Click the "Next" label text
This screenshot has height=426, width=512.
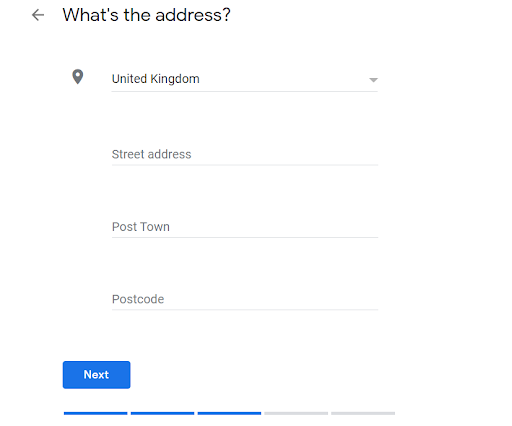click(x=96, y=375)
